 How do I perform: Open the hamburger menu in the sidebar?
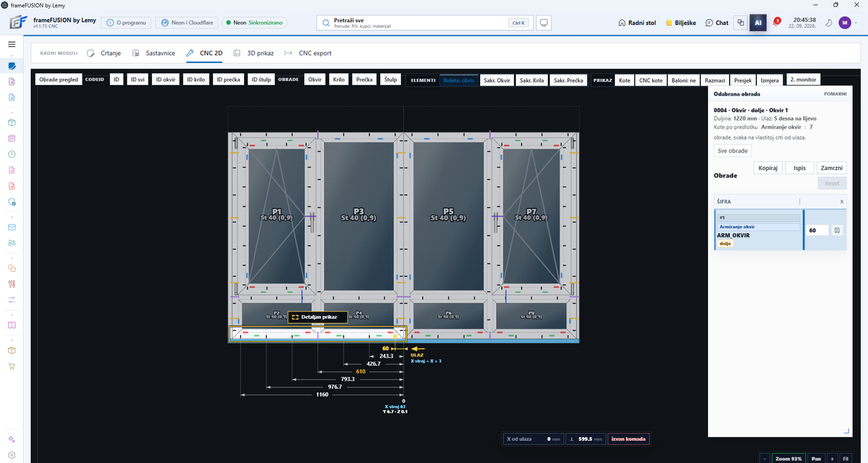tap(12, 44)
